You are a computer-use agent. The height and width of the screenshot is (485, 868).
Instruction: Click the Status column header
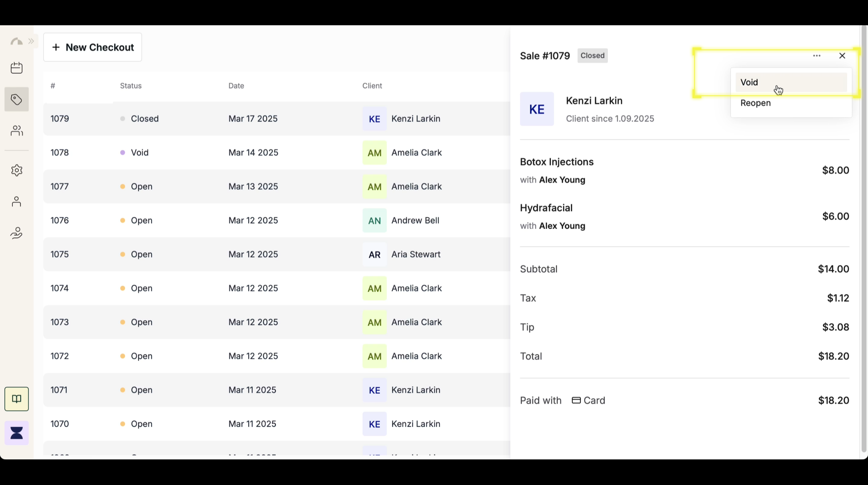point(131,86)
